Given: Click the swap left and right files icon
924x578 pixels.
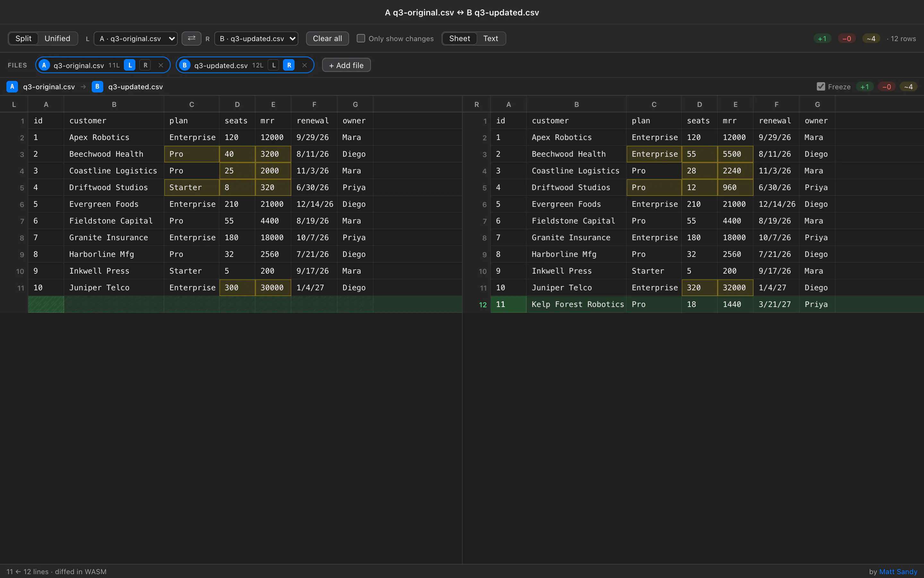Looking at the screenshot, I should pyautogui.click(x=191, y=38).
